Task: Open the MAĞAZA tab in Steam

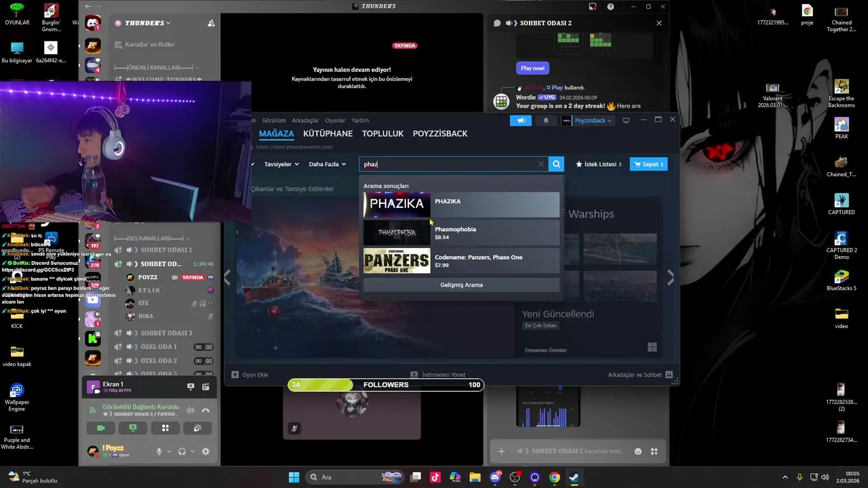Action: coord(277,134)
